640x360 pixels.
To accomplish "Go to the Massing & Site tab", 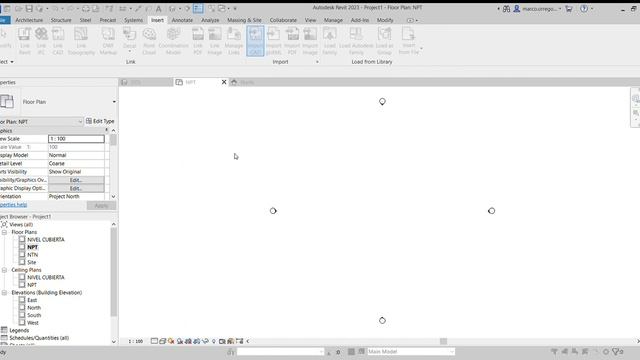I will (244, 20).
